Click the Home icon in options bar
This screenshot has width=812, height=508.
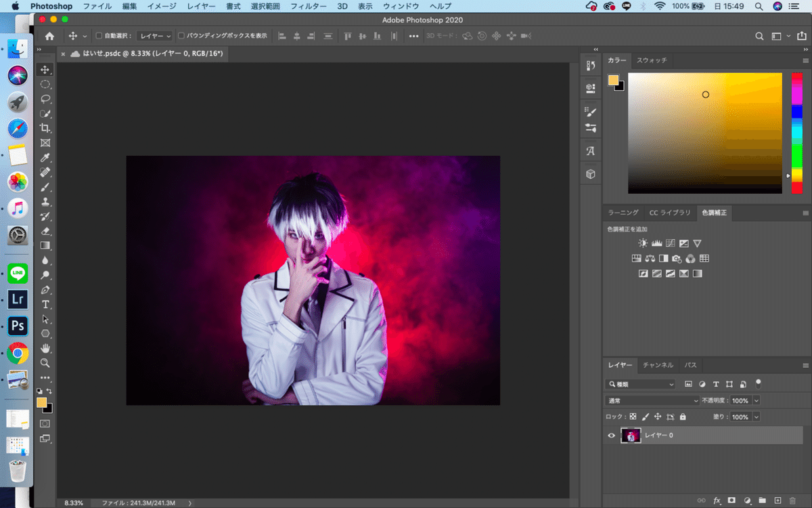click(49, 36)
